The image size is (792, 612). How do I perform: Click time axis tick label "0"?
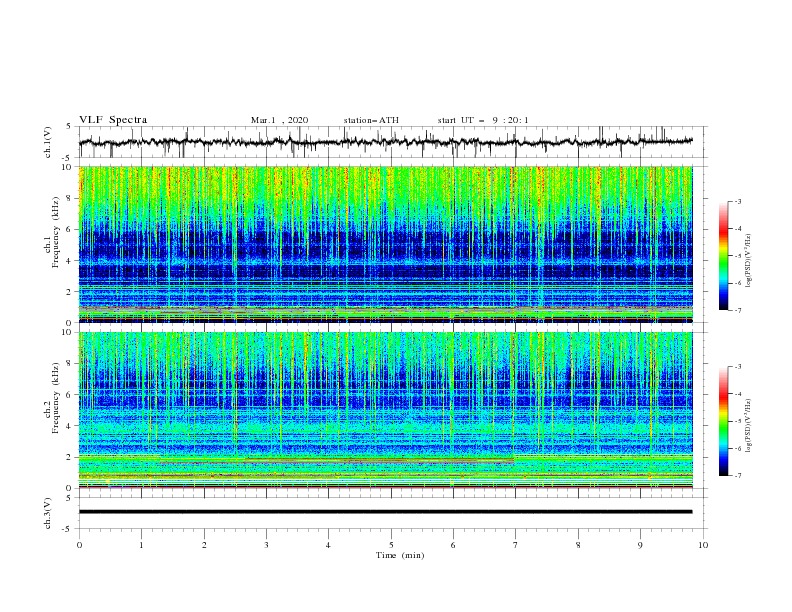click(x=79, y=545)
